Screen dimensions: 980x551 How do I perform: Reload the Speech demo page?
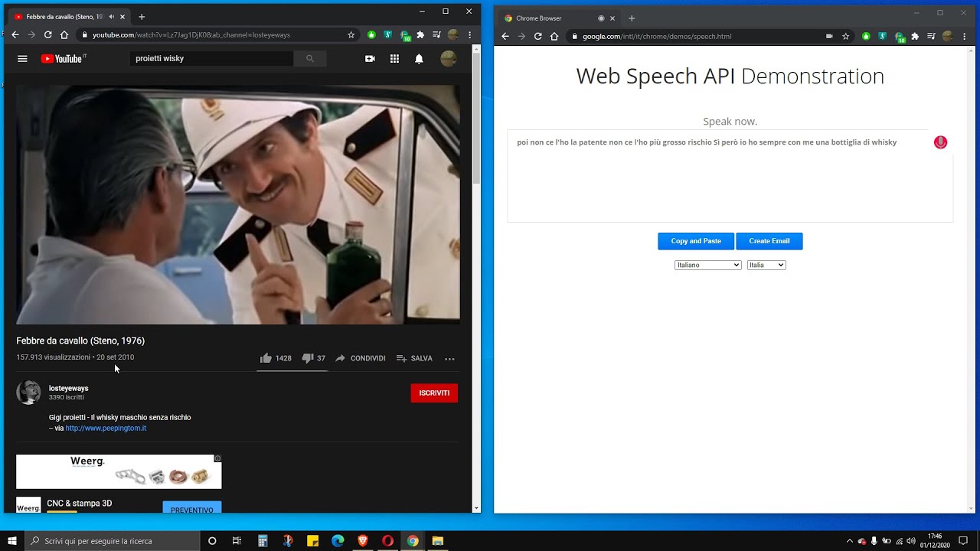point(537,36)
